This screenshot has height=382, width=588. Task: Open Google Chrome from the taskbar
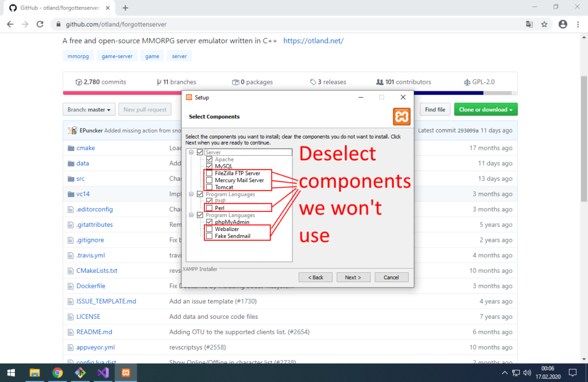coord(57,373)
